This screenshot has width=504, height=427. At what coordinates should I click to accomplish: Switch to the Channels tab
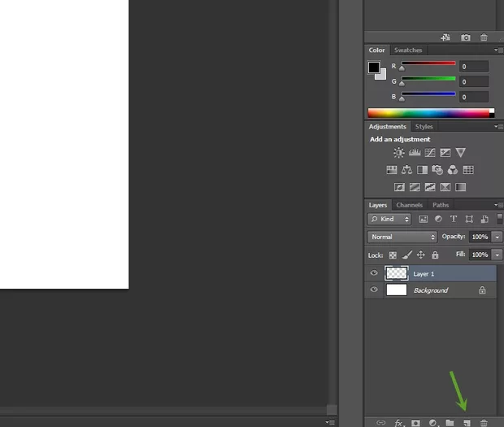pos(409,205)
